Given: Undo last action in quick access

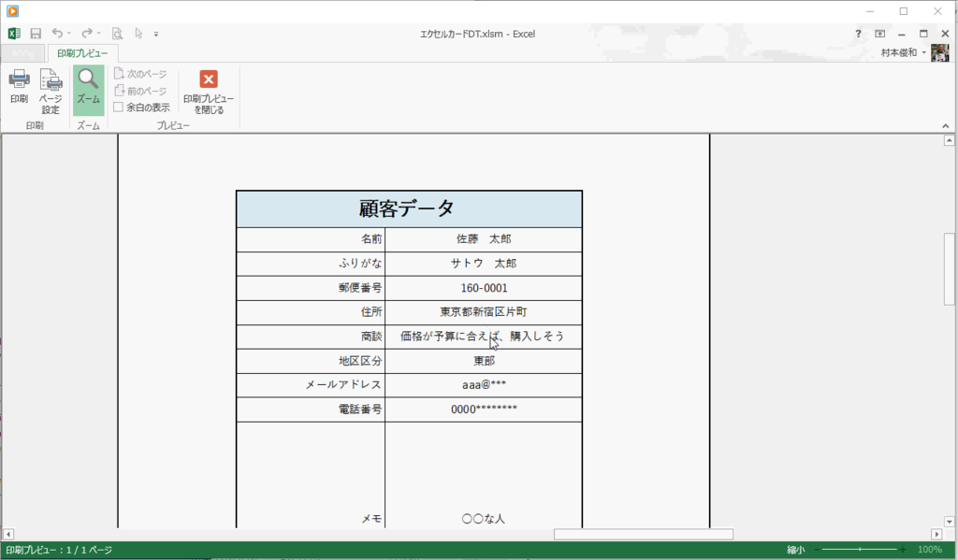Looking at the screenshot, I should pyautogui.click(x=57, y=33).
